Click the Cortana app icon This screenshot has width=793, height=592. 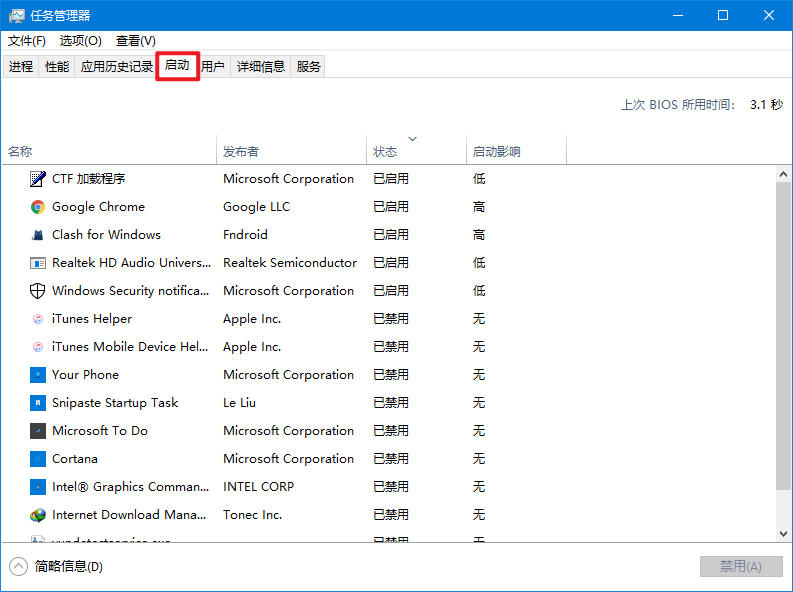tap(38, 459)
